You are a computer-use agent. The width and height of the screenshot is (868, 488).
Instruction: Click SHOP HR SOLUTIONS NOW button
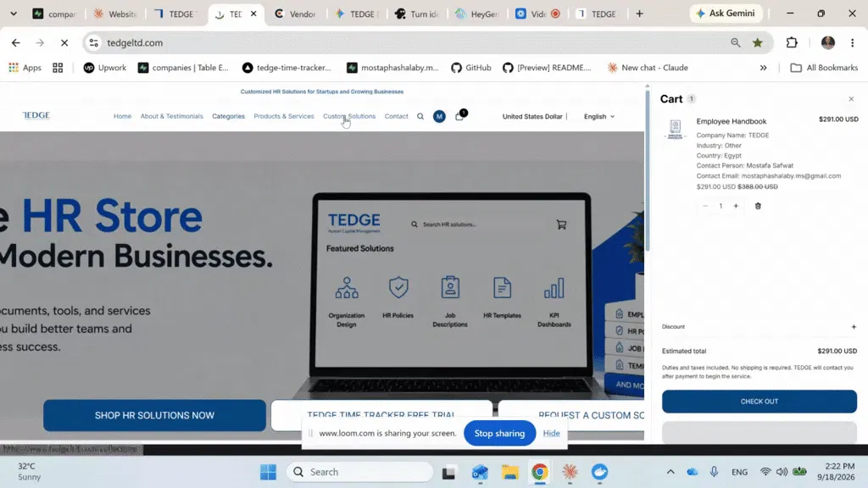[154, 415]
